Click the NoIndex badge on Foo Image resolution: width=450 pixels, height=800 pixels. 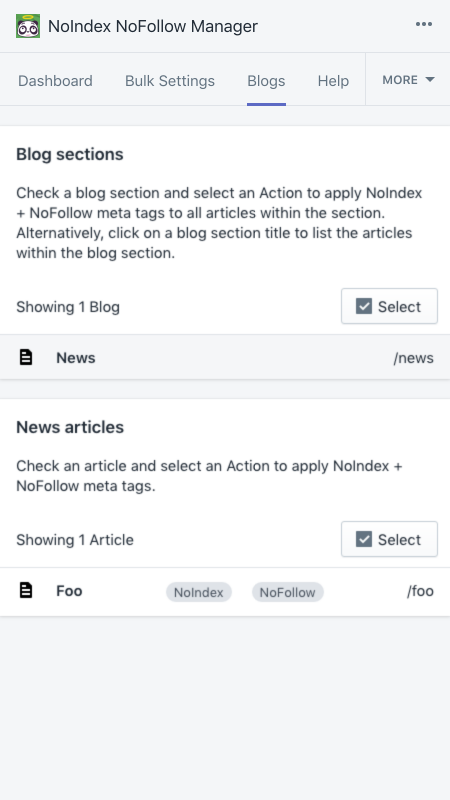(198, 592)
